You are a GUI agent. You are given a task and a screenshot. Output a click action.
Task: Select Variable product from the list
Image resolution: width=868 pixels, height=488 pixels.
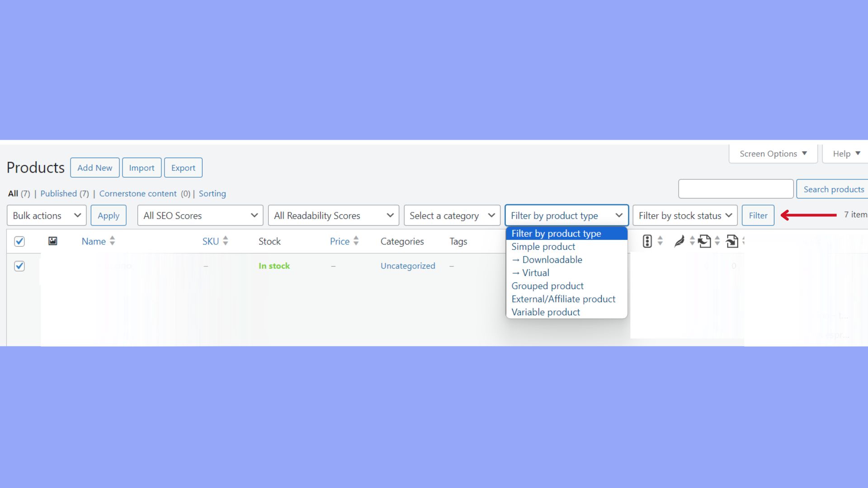pyautogui.click(x=546, y=312)
